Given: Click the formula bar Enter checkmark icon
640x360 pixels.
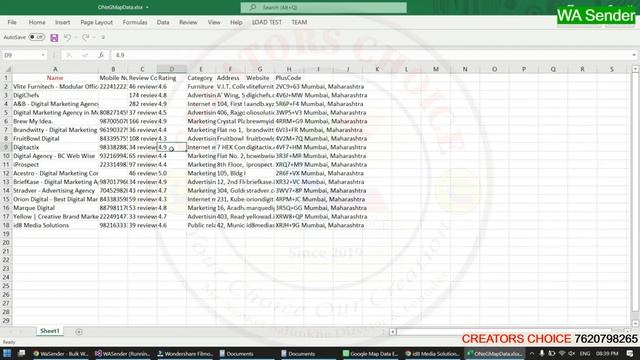Looking at the screenshot, I should point(85,55).
